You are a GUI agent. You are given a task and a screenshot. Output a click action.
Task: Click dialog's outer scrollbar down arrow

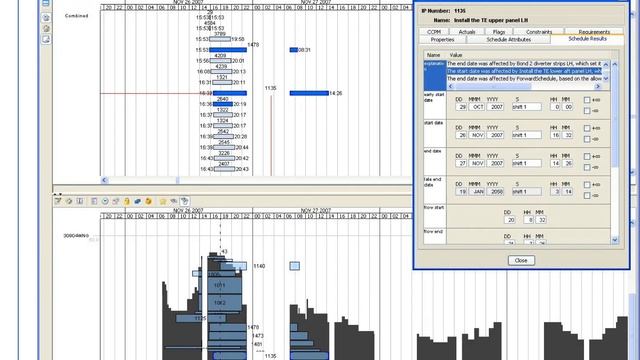[x=615, y=240]
